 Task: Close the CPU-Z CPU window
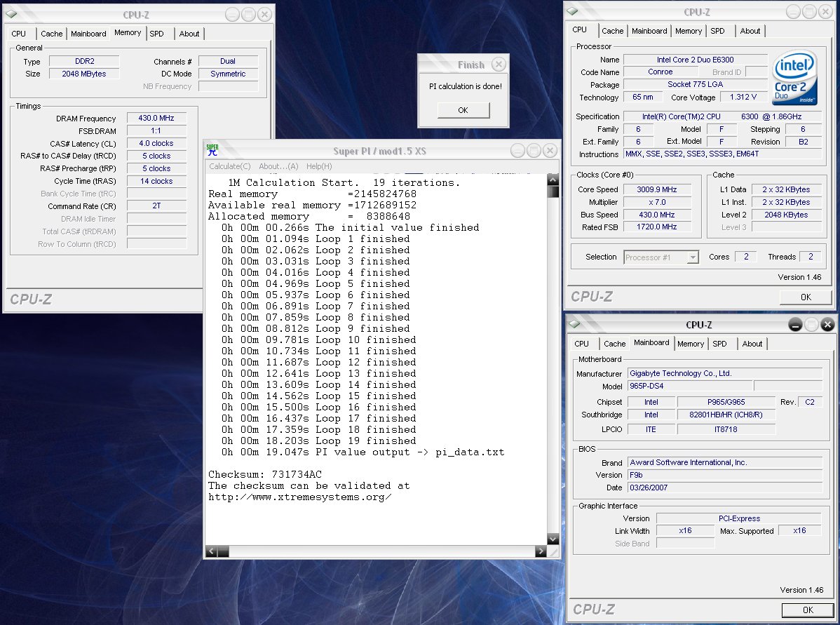825,11
